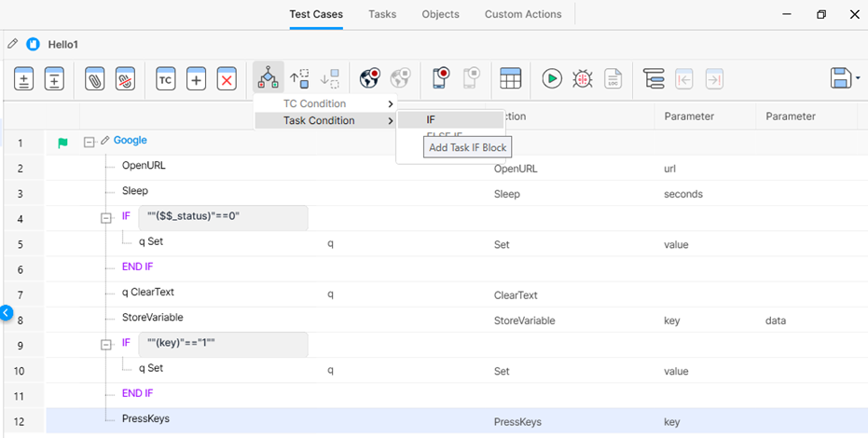Collapse the IF block on row 9
The width and height of the screenshot is (868, 438).
(x=107, y=344)
